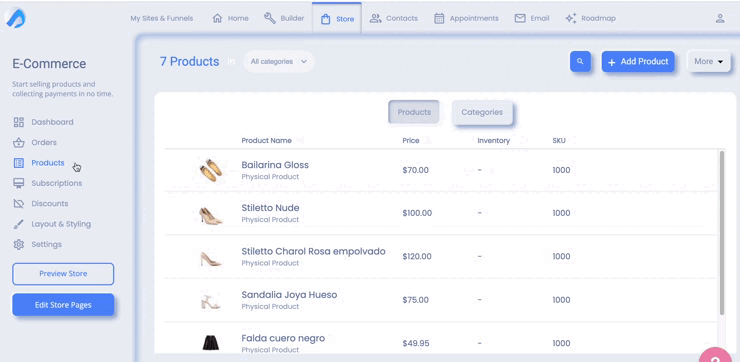Image resolution: width=740 pixels, height=362 pixels.
Task: Click the Stiletto Nude product thumbnail
Action: (210, 215)
